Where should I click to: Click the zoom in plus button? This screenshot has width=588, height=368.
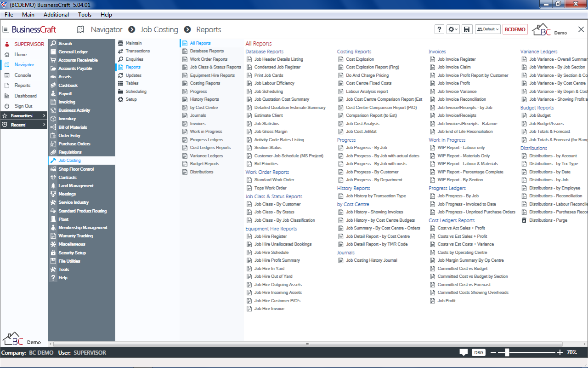coord(560,352)
